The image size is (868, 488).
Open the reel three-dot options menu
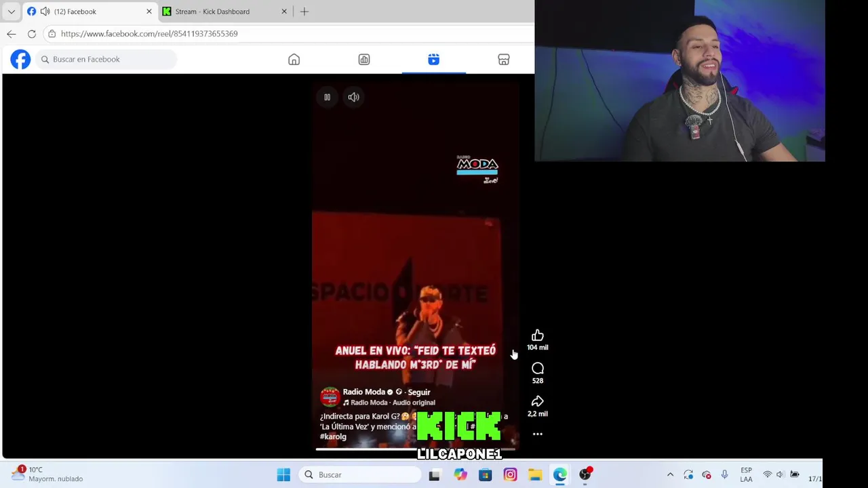[x=538, y=434]
